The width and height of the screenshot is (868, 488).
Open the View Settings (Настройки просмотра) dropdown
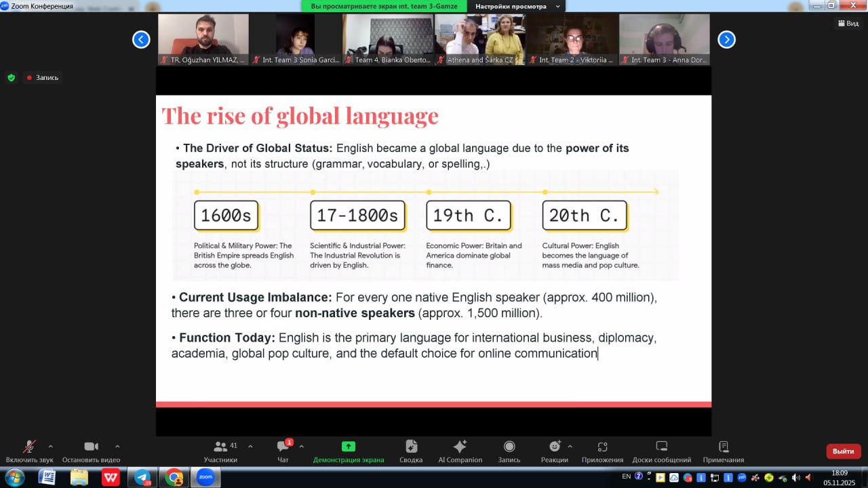point(519,6)
